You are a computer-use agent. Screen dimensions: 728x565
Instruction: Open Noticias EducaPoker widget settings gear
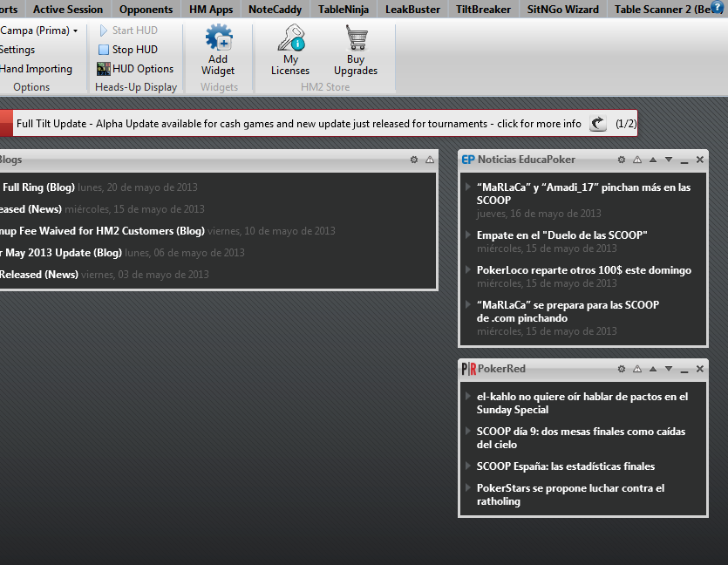coord(622,160)
